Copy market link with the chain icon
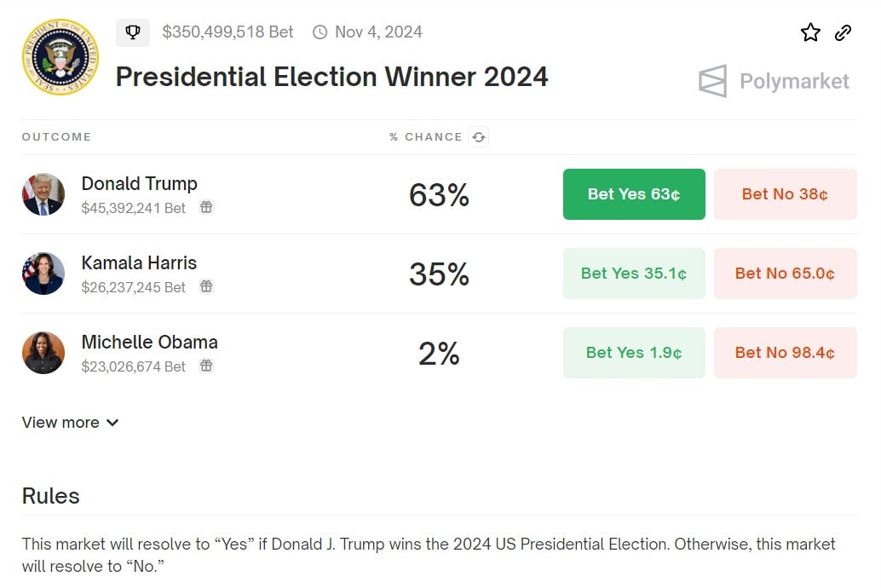This screenshot has height=588, width=881. pyautogui.click(x=843, y=32)
